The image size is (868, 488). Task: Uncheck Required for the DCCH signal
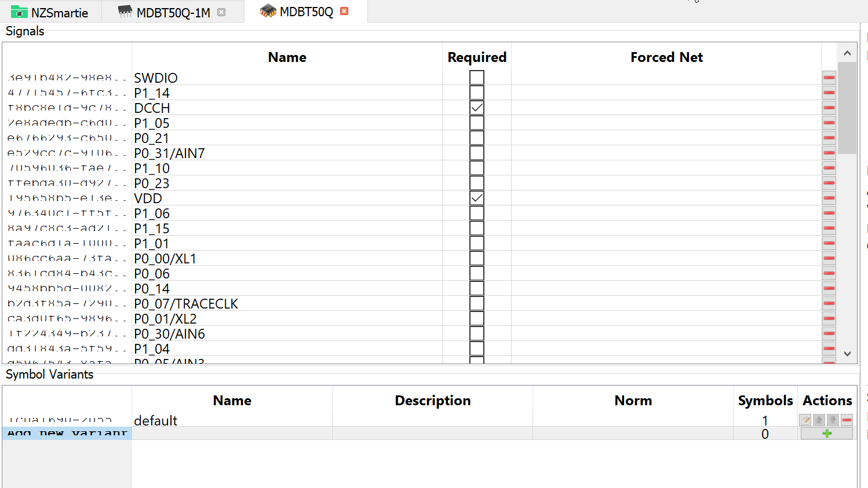[x=476, y=107]
